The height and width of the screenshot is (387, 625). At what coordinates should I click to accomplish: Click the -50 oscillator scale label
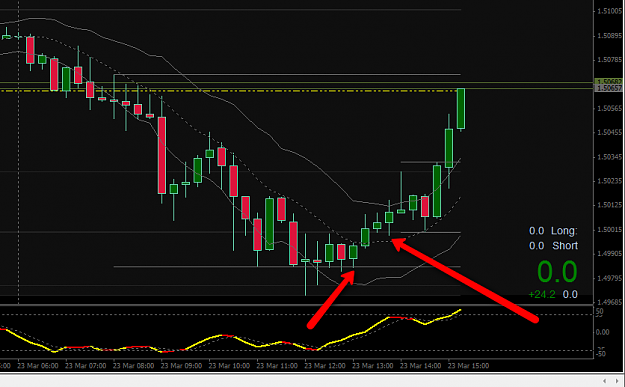click(x=600, y=353)
